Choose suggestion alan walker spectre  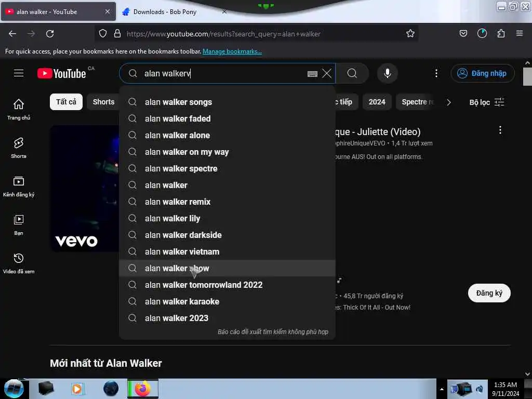pos(228,169)
